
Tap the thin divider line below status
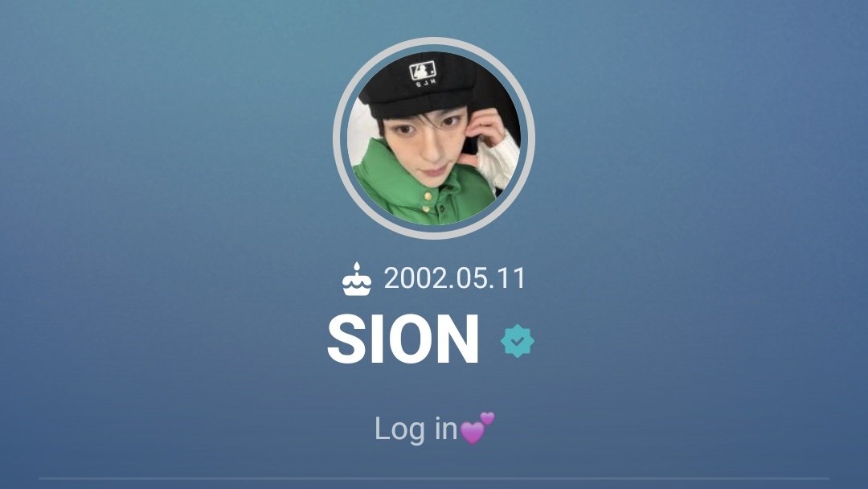[434, 479]
